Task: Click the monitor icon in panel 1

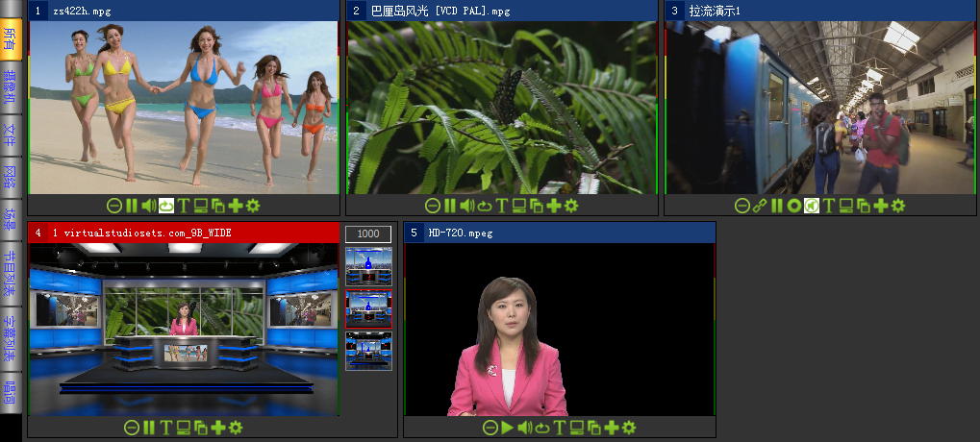Action: (201, 206)
